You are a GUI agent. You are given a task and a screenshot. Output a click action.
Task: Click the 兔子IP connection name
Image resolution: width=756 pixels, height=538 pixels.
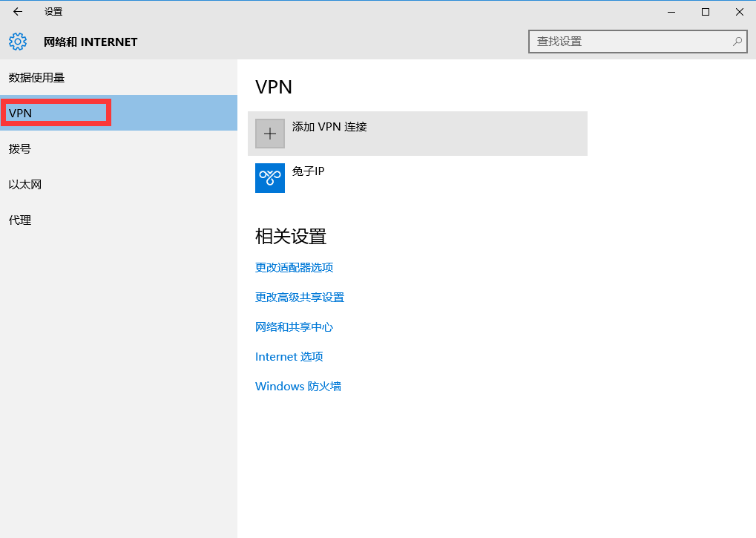click(309, 171)
